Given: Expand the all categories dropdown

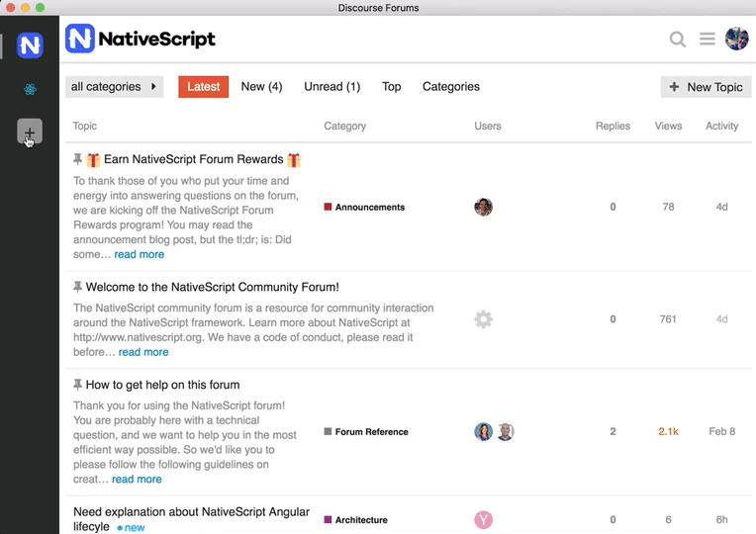Looking at the screenshot, I should click(x=114, y=87).
